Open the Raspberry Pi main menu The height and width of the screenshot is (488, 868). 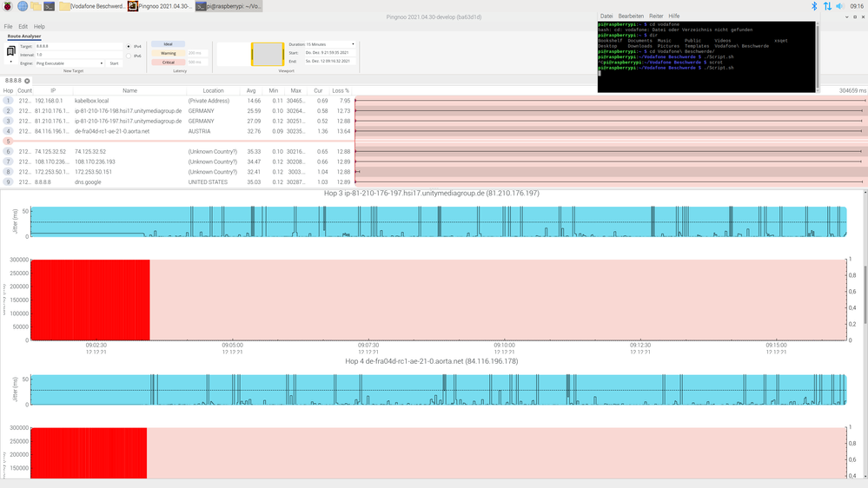pos(6,6)
